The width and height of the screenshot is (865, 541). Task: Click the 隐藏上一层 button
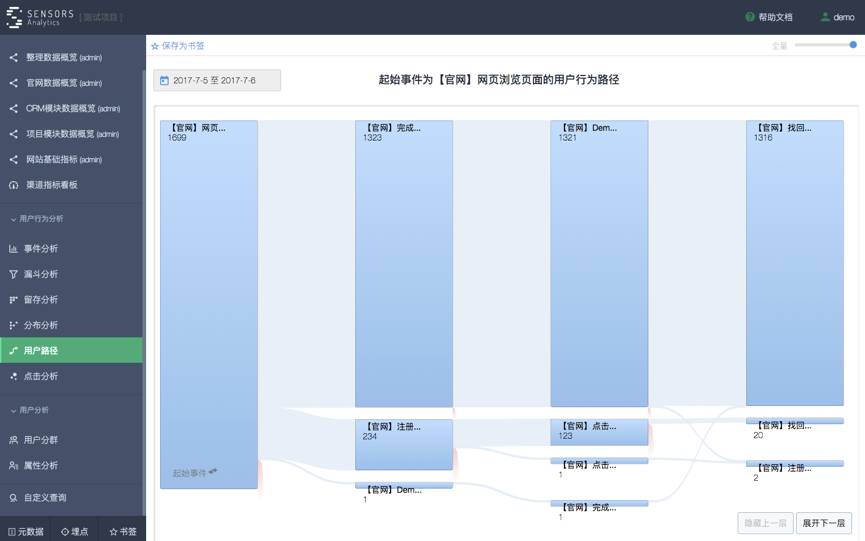point(765,523)
